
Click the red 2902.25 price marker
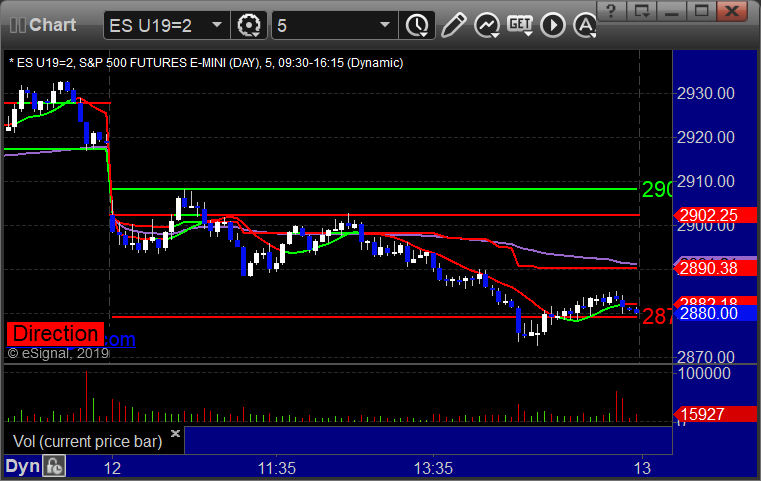(715, 215)
